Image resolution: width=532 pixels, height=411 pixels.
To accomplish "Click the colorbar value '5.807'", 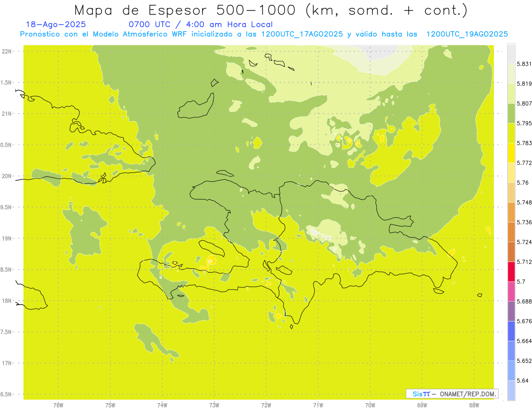I will pos(524,103).
